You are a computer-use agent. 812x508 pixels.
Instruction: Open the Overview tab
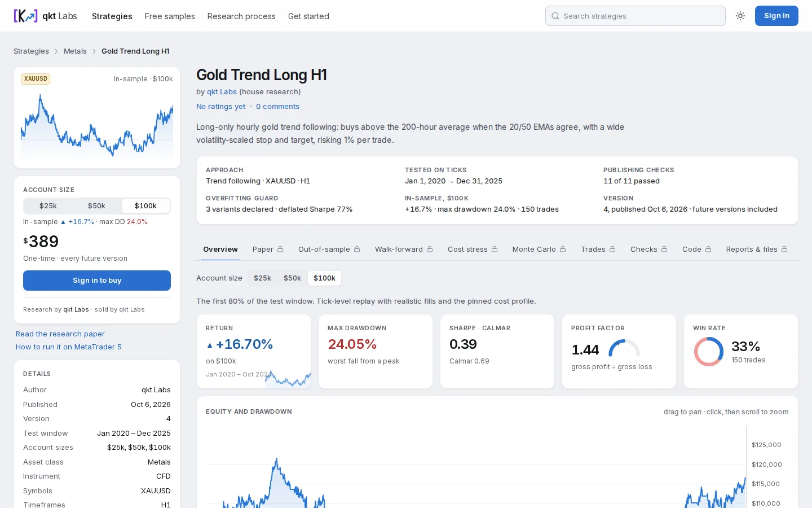point(220,249)
